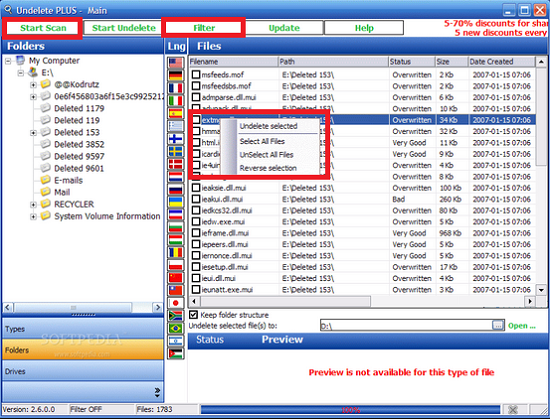Screen dimensions: 550x419
Task: Switch language using the German flag
Action: click(175, 75)
